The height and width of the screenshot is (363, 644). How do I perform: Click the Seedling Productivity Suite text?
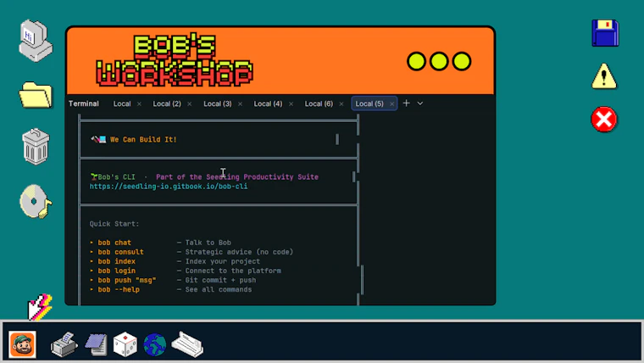(262, 176)
